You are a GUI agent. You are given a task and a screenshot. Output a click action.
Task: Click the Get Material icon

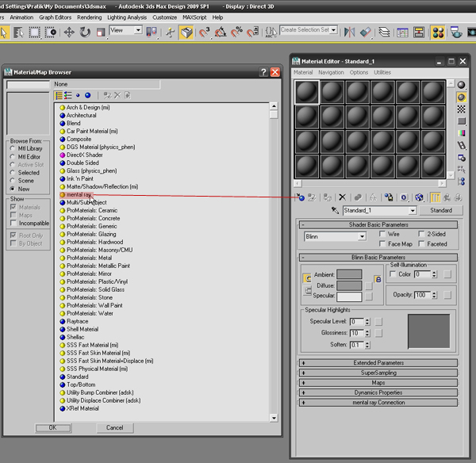click(x=300, y=197)
